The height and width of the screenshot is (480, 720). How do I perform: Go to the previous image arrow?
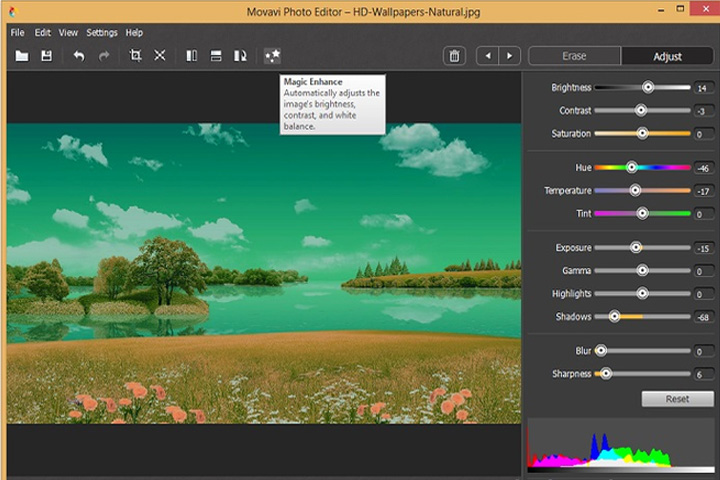pos(488,56)
